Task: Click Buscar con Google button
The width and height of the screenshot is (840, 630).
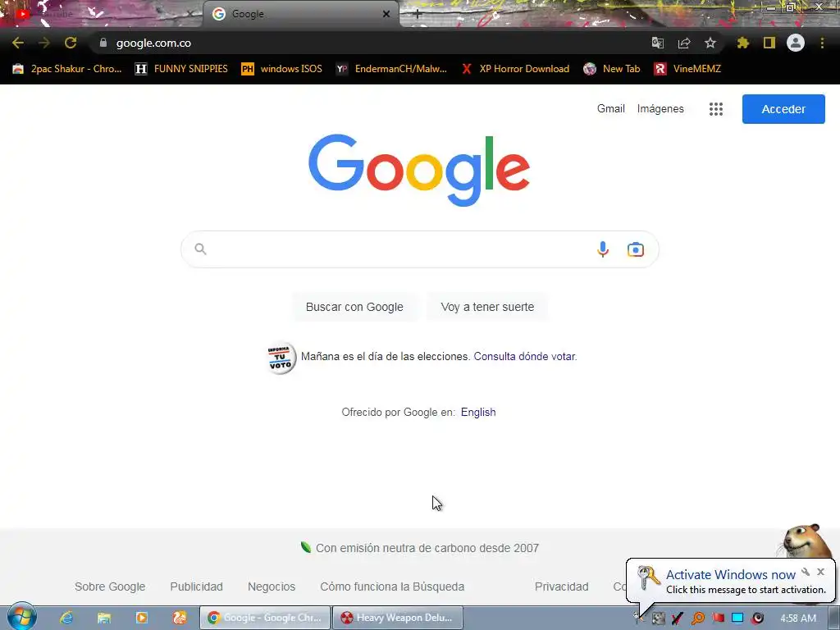Action: [354, 307]
